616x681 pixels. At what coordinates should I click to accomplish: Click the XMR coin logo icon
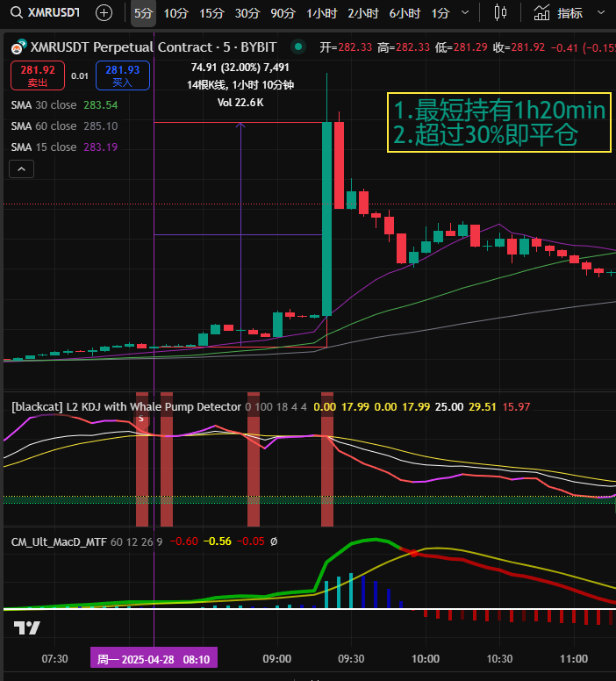(19, 47)
